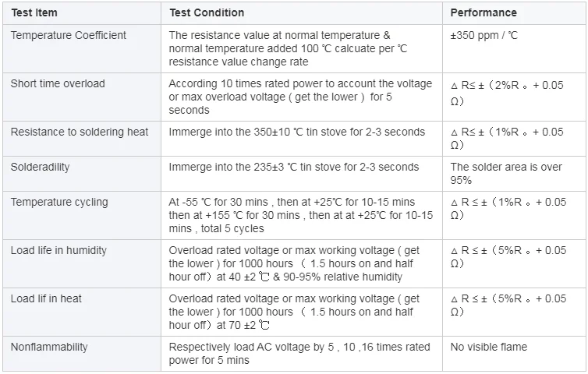
Task: Select the "Load lif in heat" cell
Action: pos(46,298)
